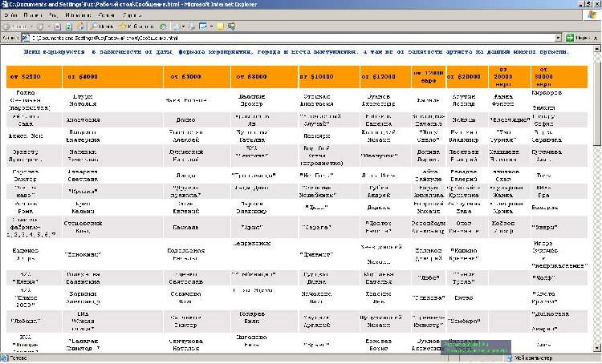Stop loading with the red Stop icon
602x364 pixels.
pyautogui.click(x=58, y=26)
